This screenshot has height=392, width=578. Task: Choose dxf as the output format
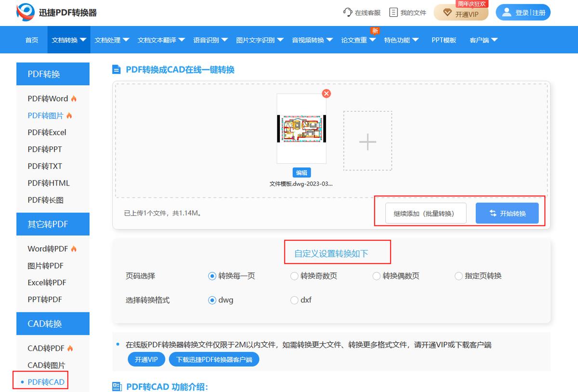(x=294, y=300)
